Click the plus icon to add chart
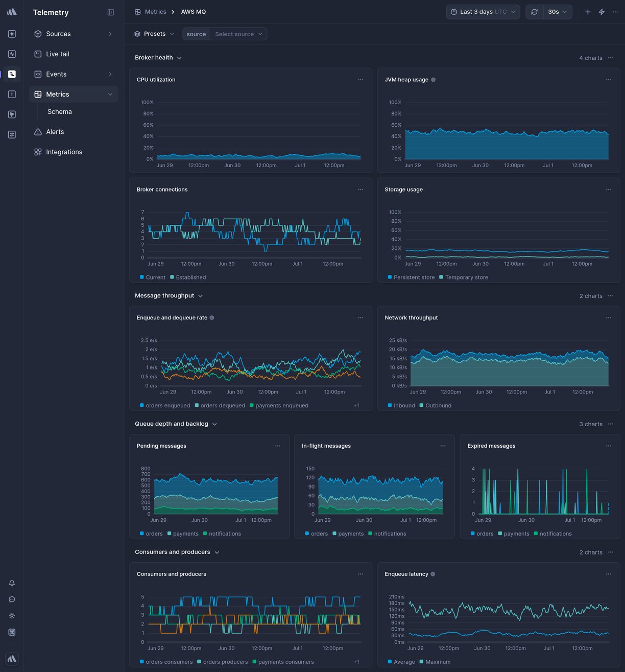 coord(588,12)
